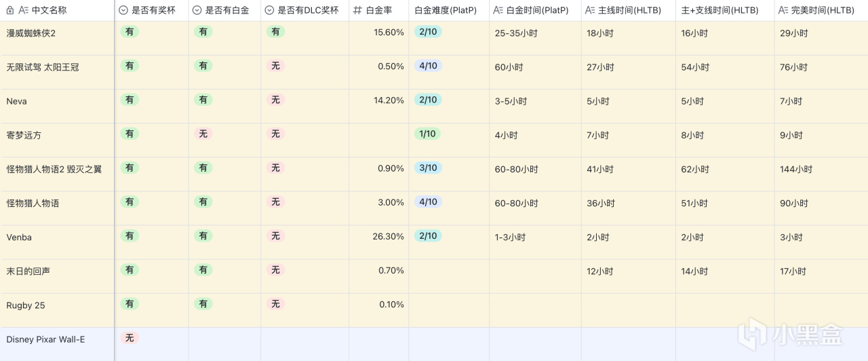Click the text icon of 完美时间(HLTB) header
This screenshot has height=361, width=868.
tap(783, 10)
